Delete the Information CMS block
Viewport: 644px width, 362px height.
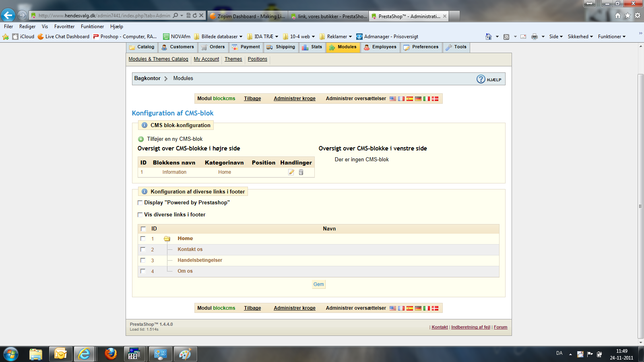coord(301,172)
